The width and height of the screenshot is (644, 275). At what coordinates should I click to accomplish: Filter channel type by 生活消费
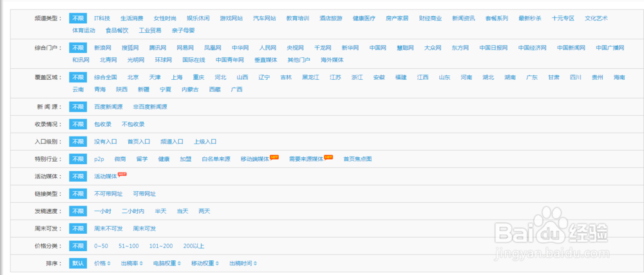click(x=132, y=19)
